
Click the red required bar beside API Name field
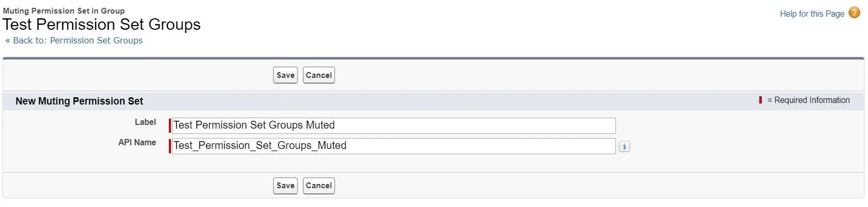point(170,146)
